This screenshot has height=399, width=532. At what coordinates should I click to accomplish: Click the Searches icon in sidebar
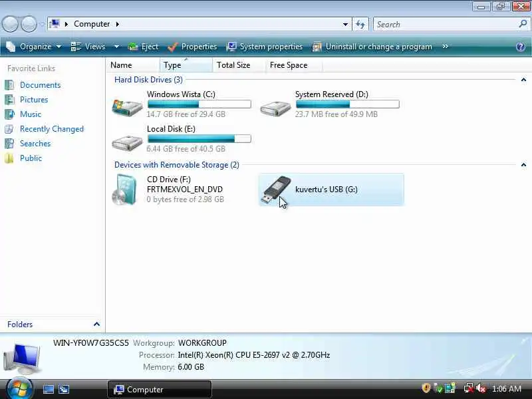click(9, 144)
